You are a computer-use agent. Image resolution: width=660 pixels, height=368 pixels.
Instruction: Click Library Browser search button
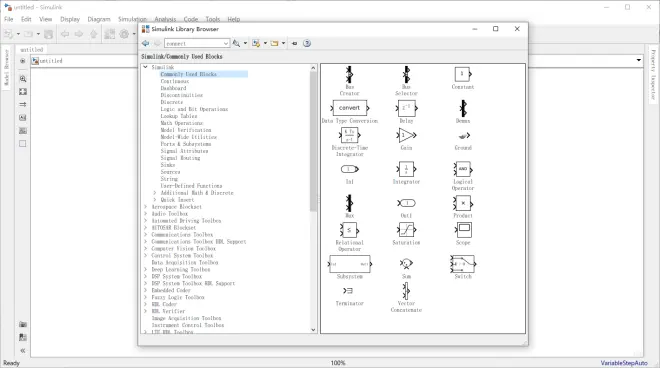coord(237,43)
